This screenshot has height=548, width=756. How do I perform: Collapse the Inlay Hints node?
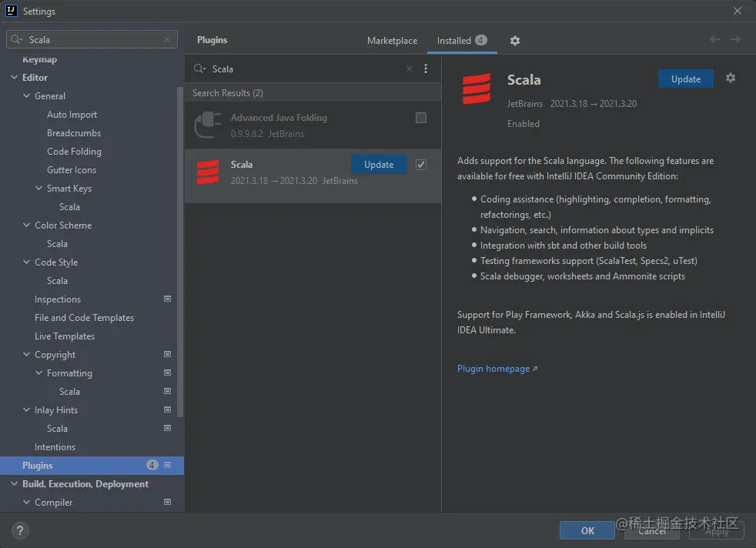(26, 409)
